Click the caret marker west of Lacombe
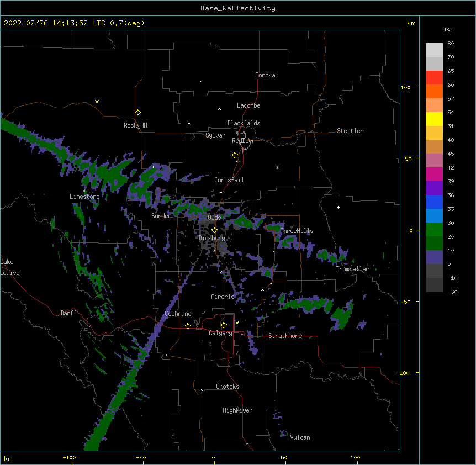 click(219, 109)
